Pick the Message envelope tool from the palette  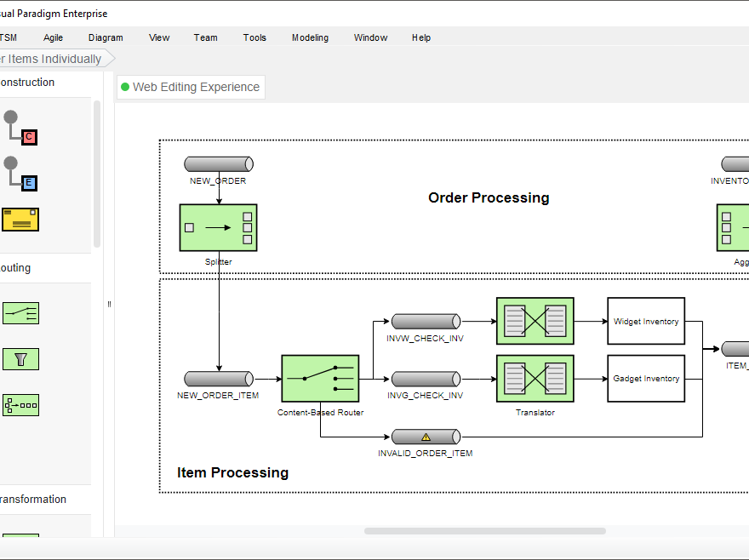20,220
